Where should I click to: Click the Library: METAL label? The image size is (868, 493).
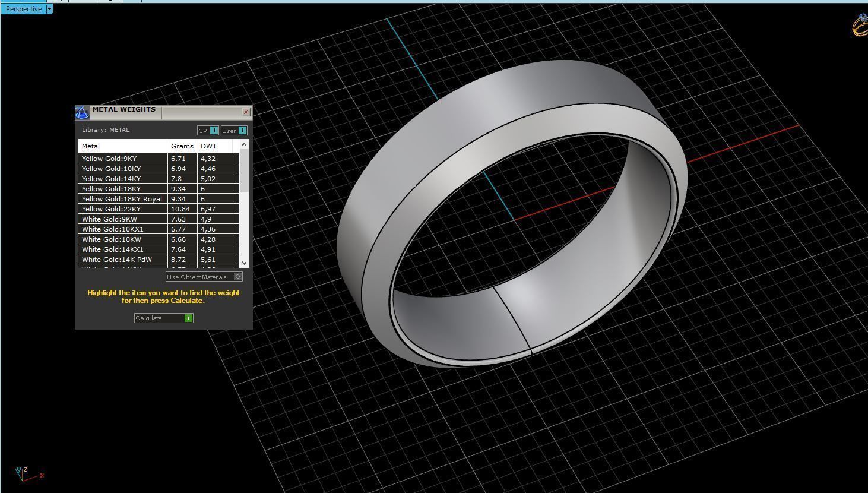point(106,130)
